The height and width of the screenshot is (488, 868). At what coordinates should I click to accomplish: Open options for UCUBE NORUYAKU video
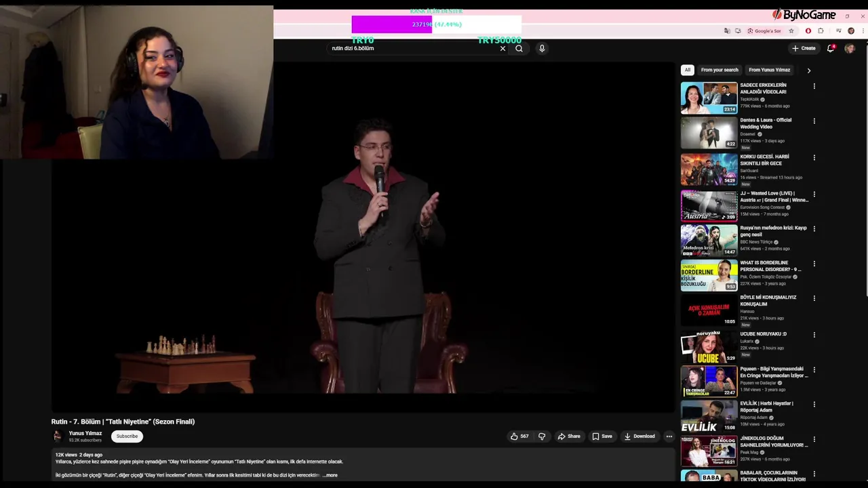pos(814,335)
